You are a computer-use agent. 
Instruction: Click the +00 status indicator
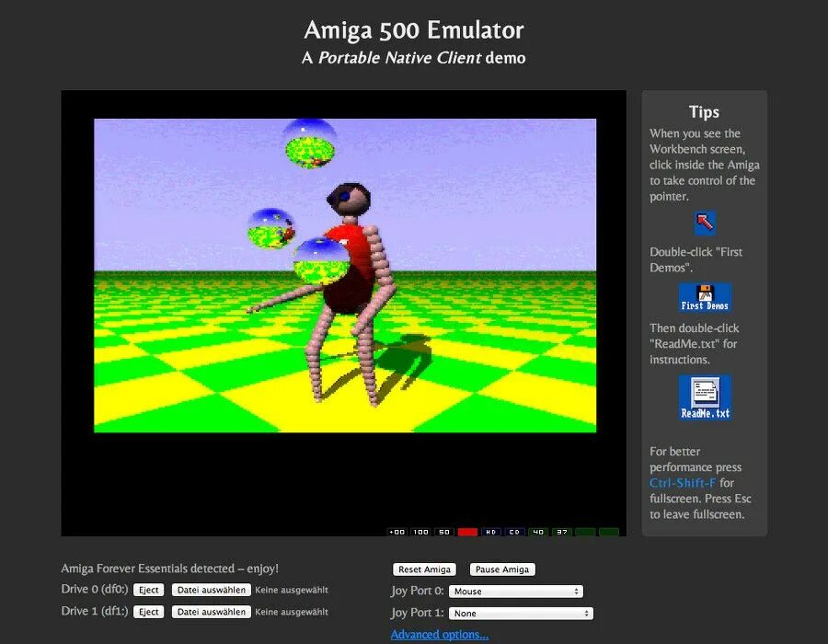tap(397, 532)
